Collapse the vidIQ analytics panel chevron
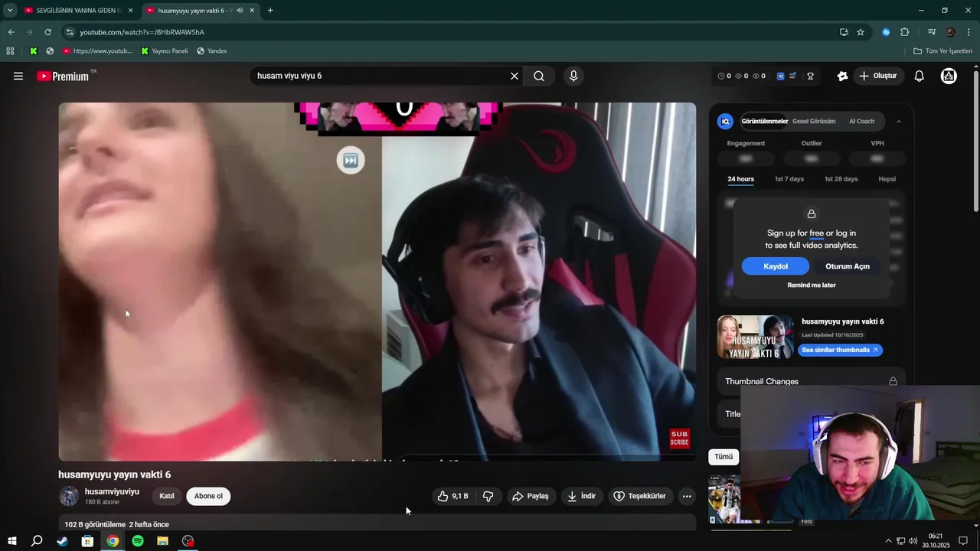980x551 pixels. point(899,121)
